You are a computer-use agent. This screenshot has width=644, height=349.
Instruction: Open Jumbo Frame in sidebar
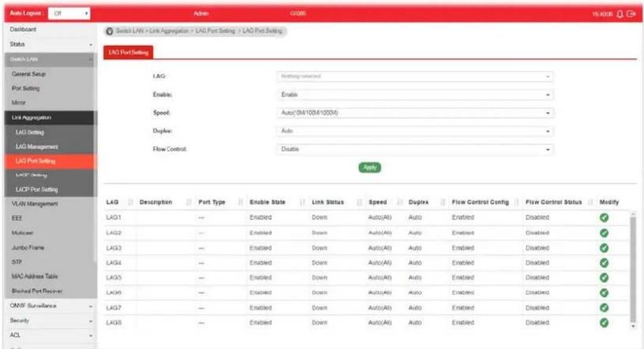(27, 247)
